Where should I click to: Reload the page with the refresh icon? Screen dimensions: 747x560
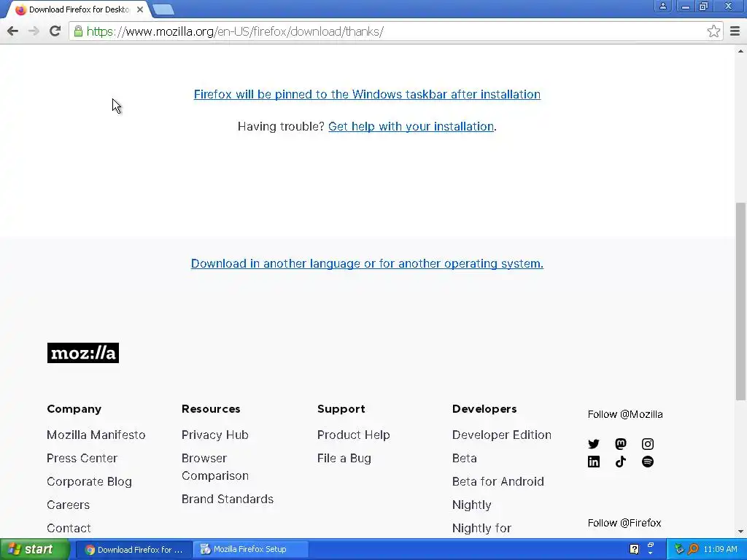click(55, 31)
